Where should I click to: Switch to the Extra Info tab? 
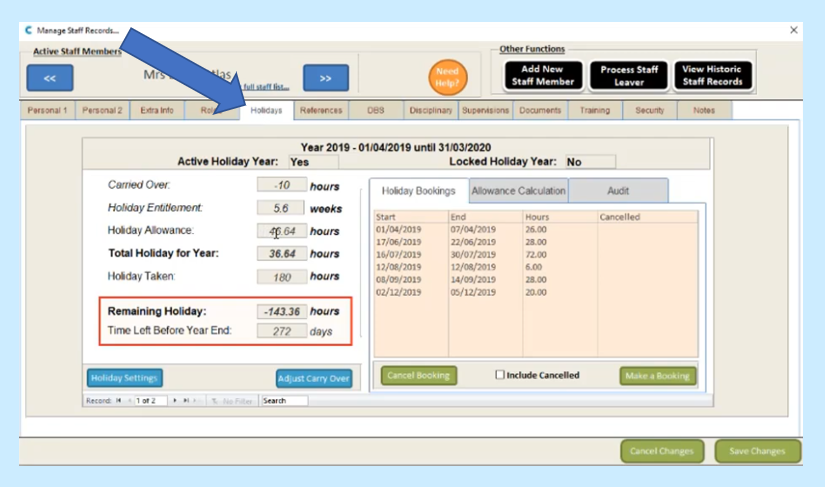(157, 110)
